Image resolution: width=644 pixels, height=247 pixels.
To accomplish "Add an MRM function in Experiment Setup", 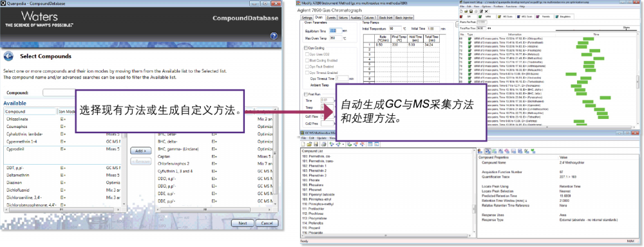I will coord(486,17).
